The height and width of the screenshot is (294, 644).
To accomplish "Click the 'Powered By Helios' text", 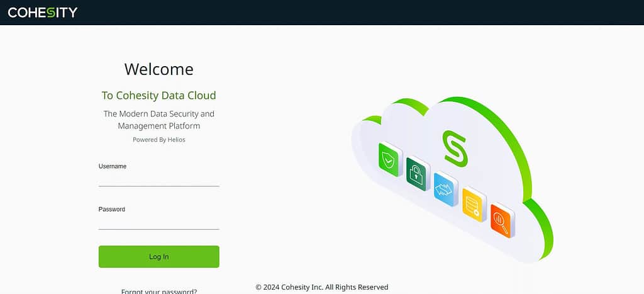I will pos(159,140).
